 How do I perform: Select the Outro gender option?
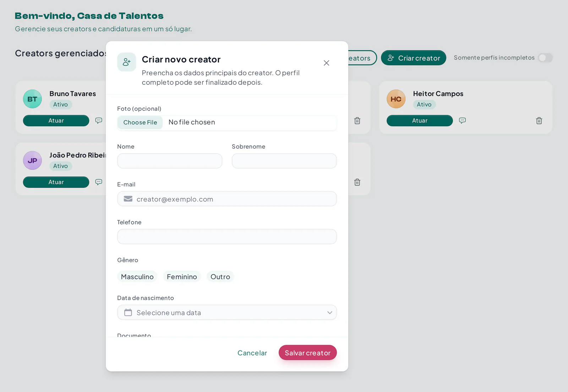[x=220, y=277]
